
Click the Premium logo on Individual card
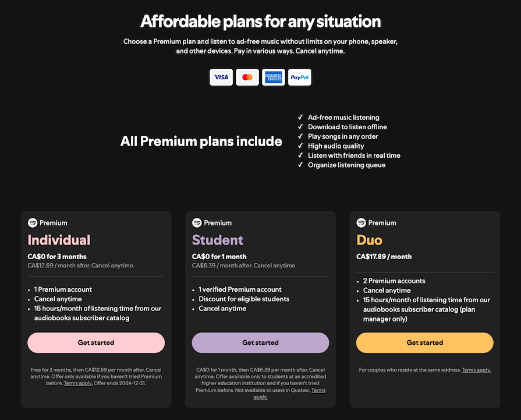tap(48, 223)
